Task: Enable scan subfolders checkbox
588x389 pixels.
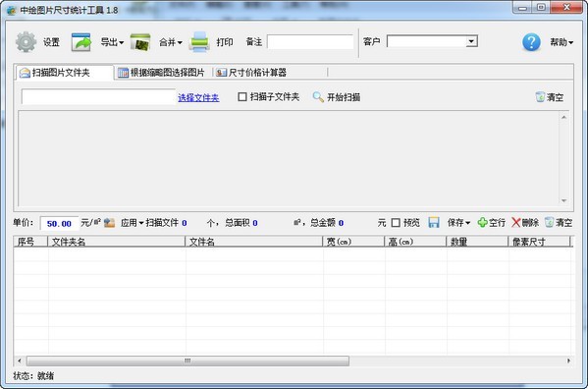Action: (x=242, y=97)
